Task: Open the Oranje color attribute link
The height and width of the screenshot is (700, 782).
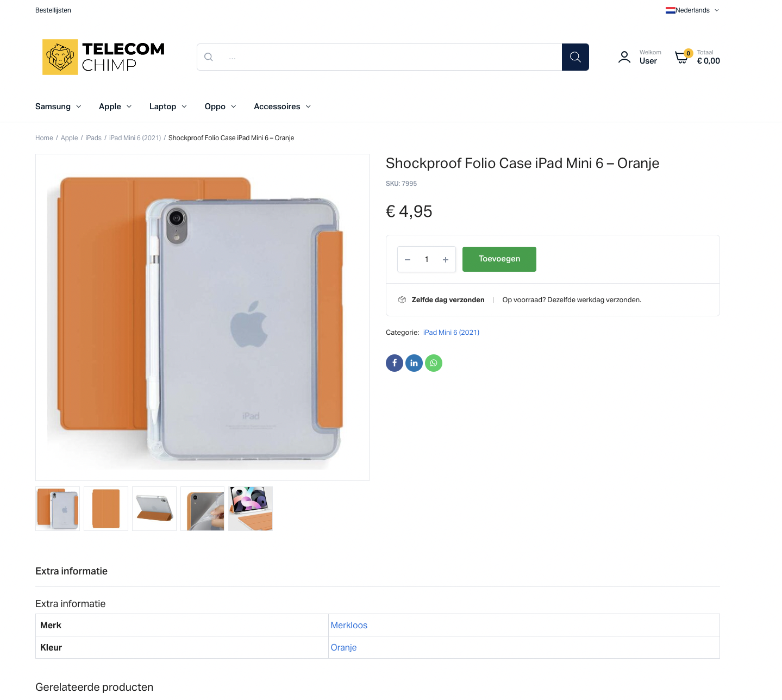Action: 343,648
